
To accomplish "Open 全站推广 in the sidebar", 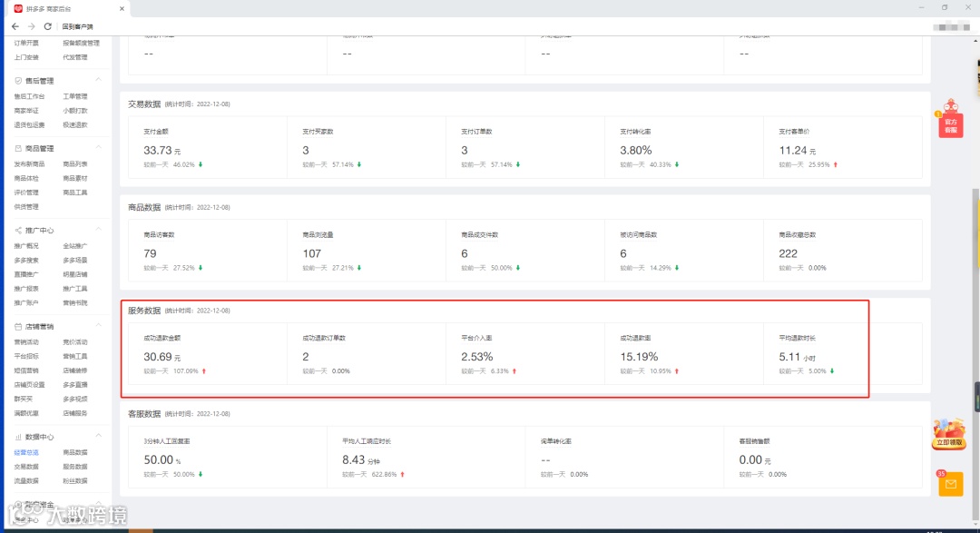I will (75, 246).
